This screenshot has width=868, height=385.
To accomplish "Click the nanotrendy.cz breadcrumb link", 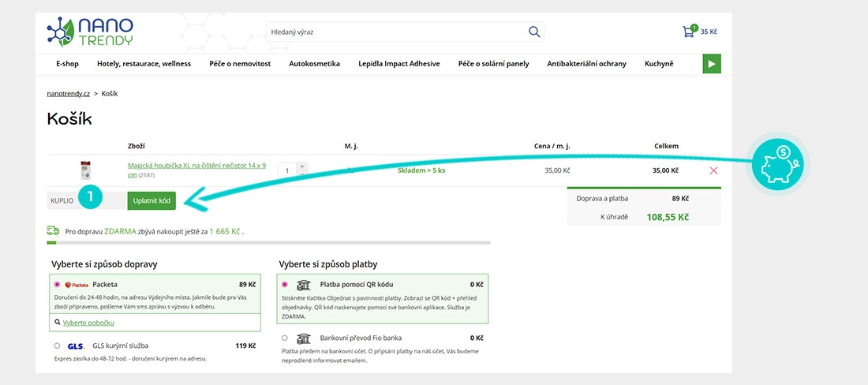I will click(x=69, y=93).
